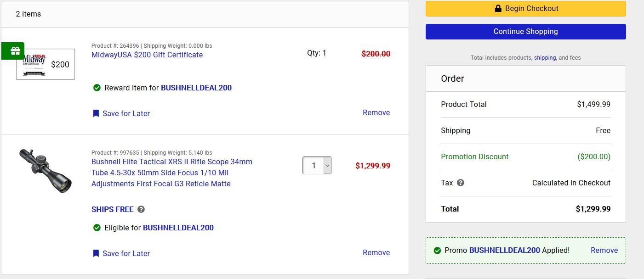Click the SHIPS FREE help question icon

coord(141,209)
